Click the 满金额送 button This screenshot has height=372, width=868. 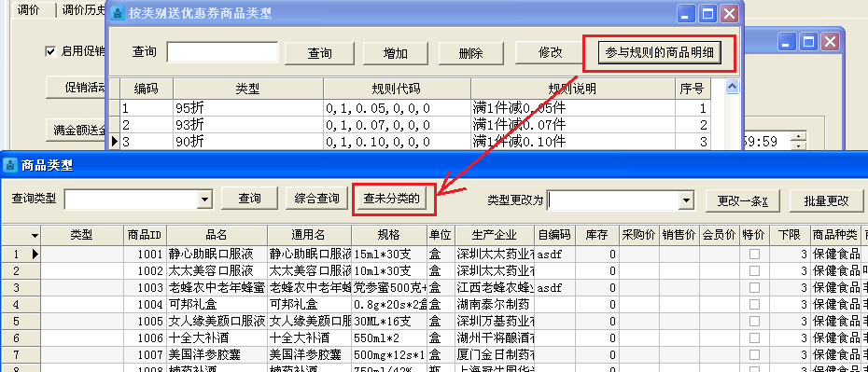(x=77, y=130)
